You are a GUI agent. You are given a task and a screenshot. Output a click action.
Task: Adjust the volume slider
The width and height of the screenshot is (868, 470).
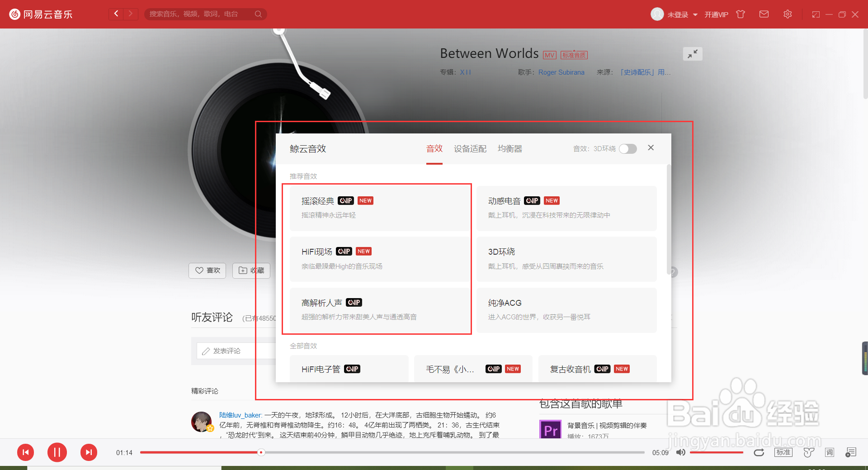(x=717, y=452)
